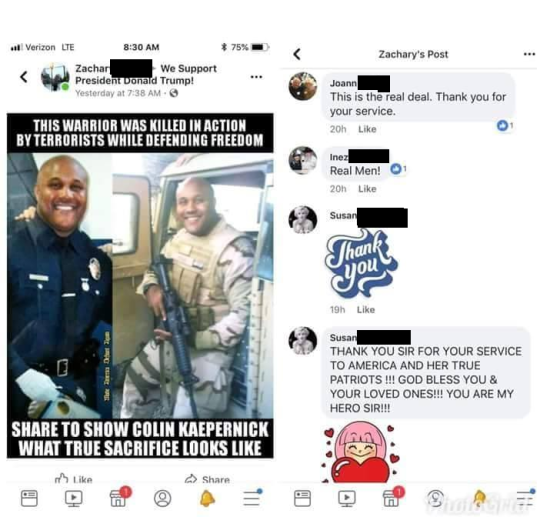Open the three-dot options menu on the post
Image resolution: width=540 pixels, height=517 pixels.
coord(256,77)
